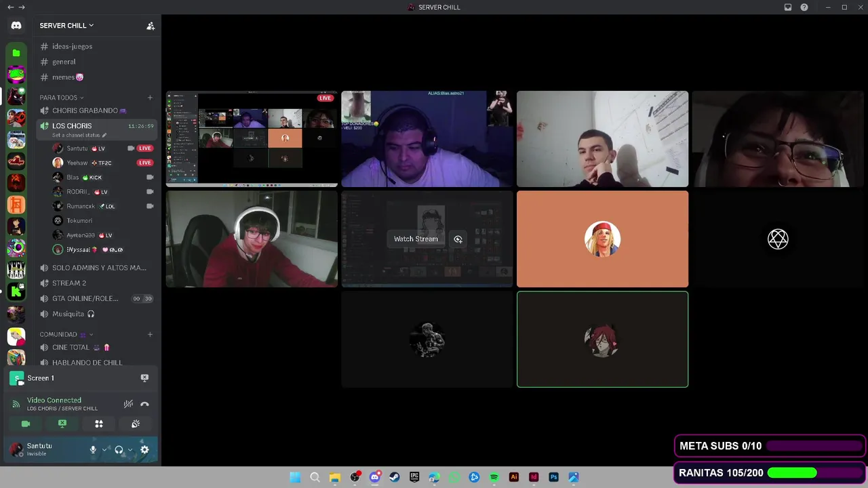Open Epic Games Launcher from taskbar

(414, 477)
